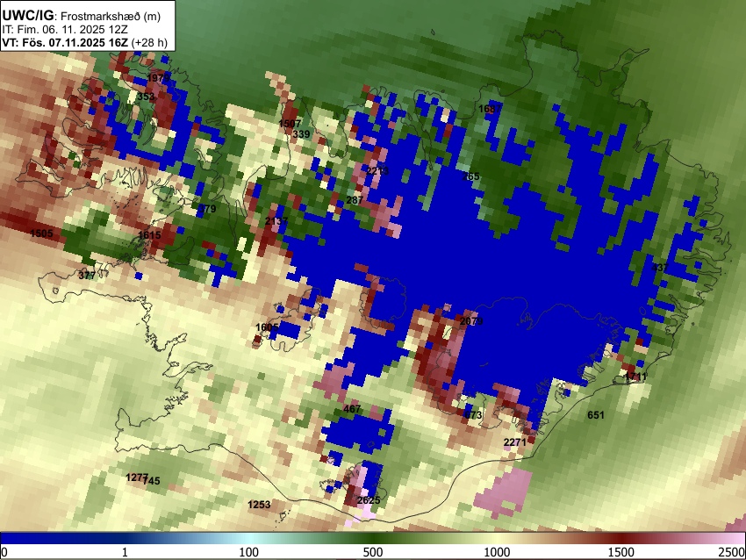The width and height of the screenshot is (746, 560).
Task: Click the map value 2079
Action: point(471,321)
